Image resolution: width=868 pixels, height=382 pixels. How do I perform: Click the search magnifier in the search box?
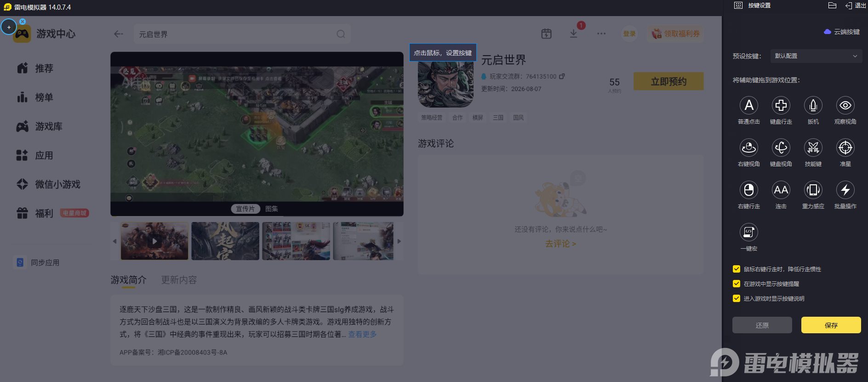tap(341, 34)
